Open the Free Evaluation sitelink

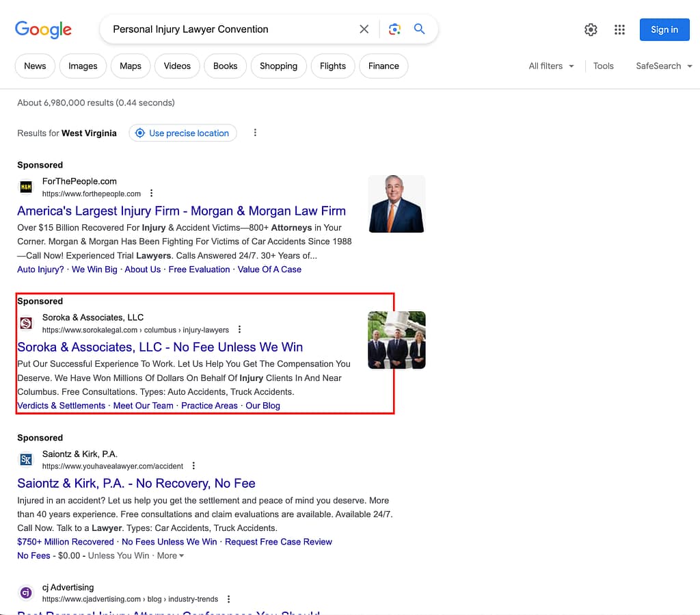[199, 270]
